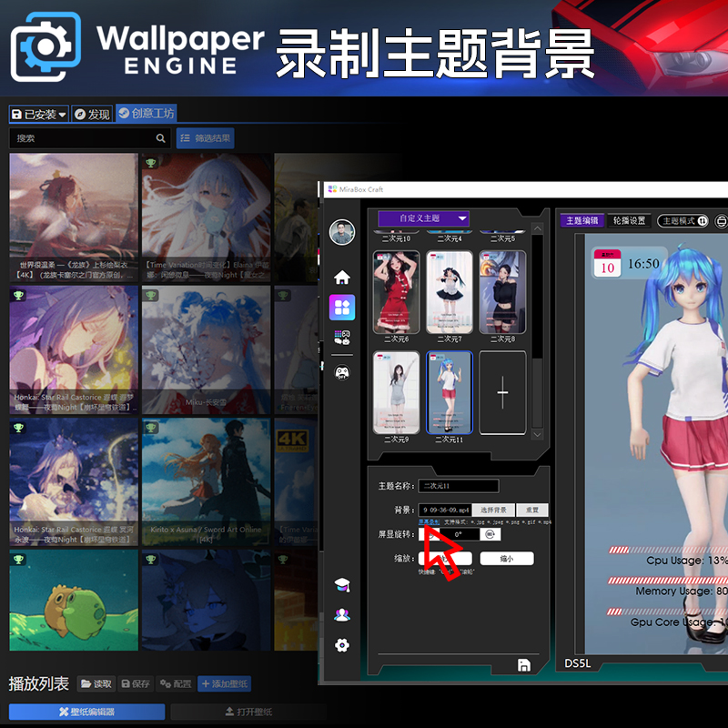This screenshot has width=728, height=728.
Task: Select the theme grid icon in MiraBox sidebar
Action: pos(342,308)
